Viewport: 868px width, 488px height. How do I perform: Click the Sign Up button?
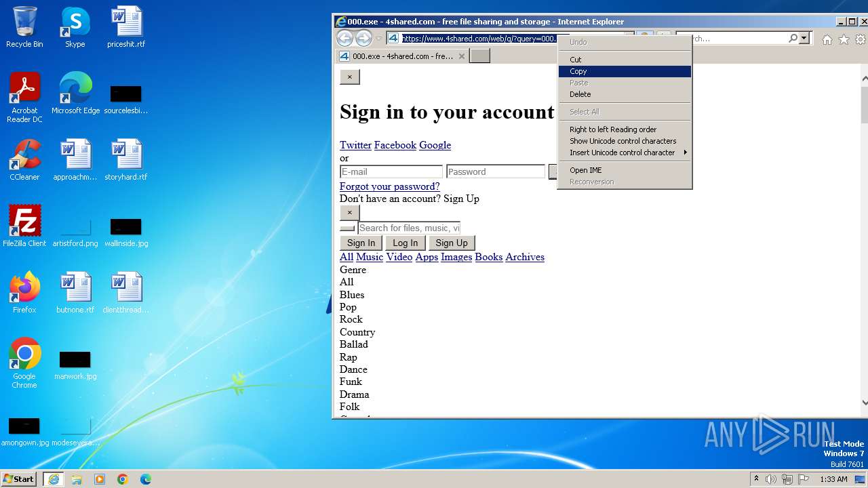(x=452, y=243)
